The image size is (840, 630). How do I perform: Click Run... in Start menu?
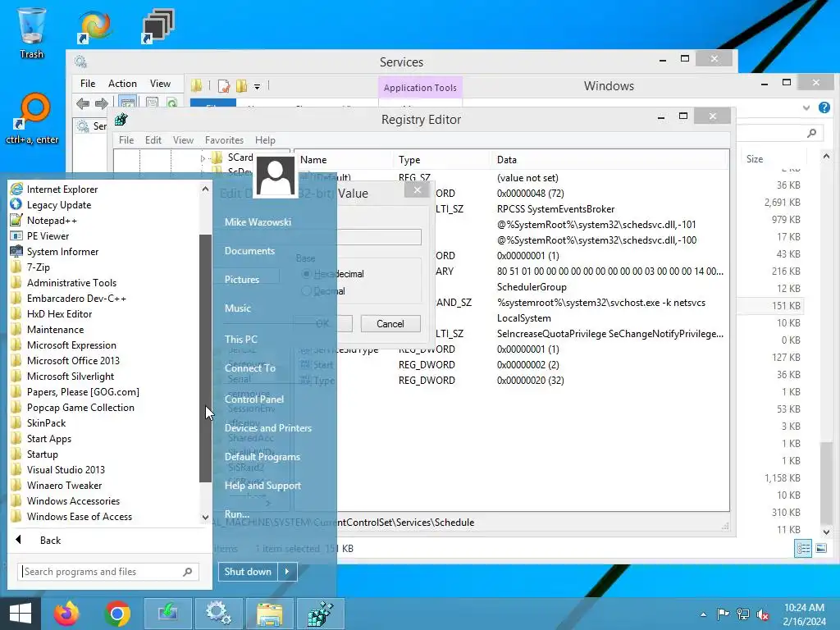tap(237, 514)
